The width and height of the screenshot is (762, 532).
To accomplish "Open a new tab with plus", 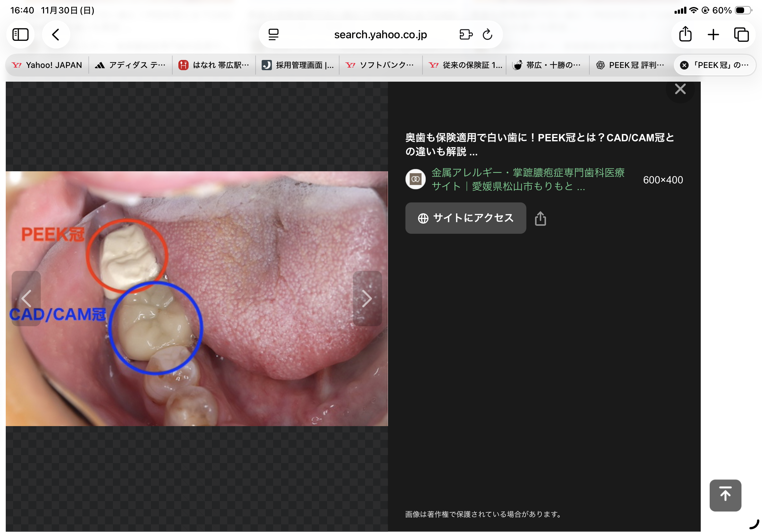I will click(713, 34).
